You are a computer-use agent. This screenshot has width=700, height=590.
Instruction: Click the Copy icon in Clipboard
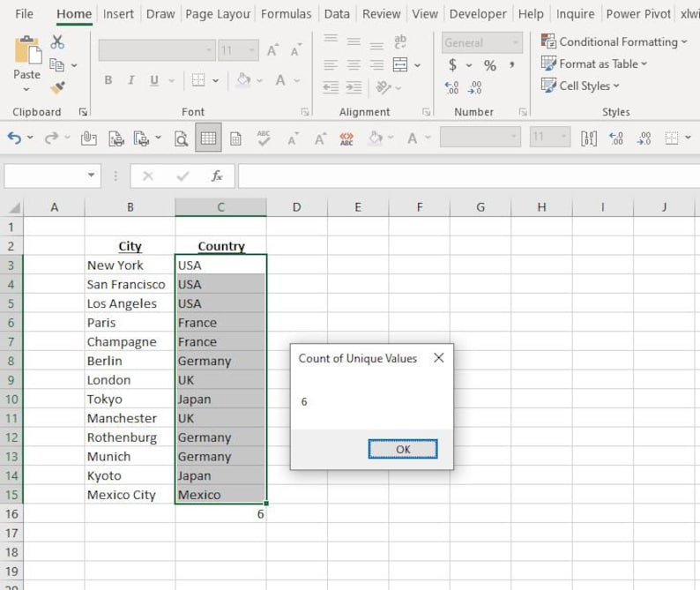(x=56, y=64)
